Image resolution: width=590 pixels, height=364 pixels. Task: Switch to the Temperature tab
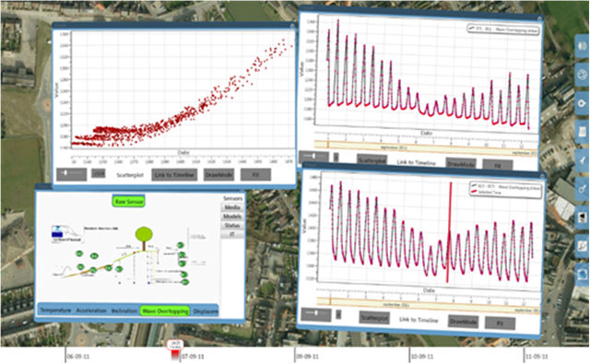(55, 311)
